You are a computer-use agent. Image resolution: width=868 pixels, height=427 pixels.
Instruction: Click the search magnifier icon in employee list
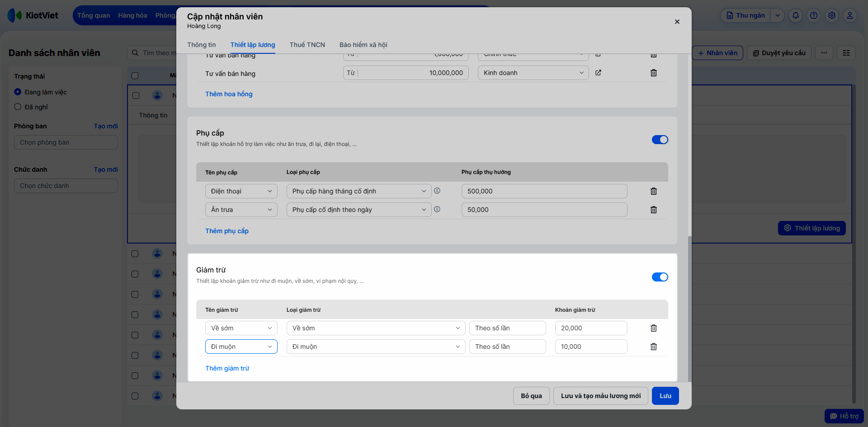[135, 53]
